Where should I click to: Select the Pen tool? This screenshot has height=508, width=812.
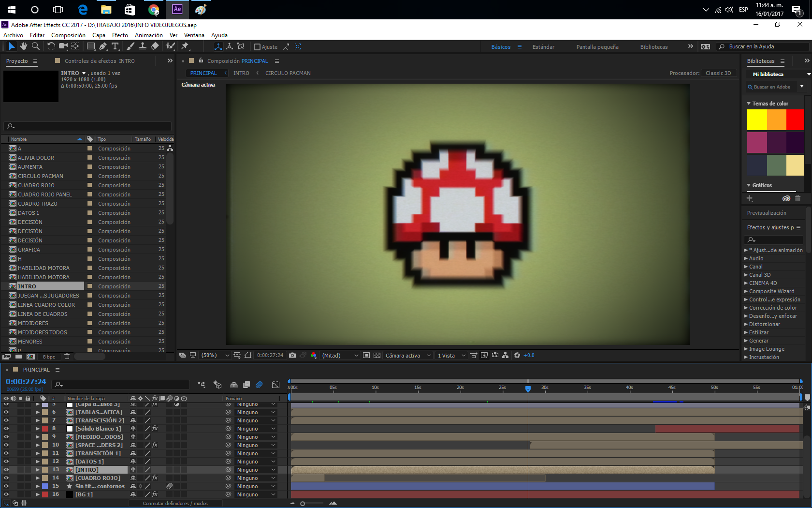pos(103,46)
